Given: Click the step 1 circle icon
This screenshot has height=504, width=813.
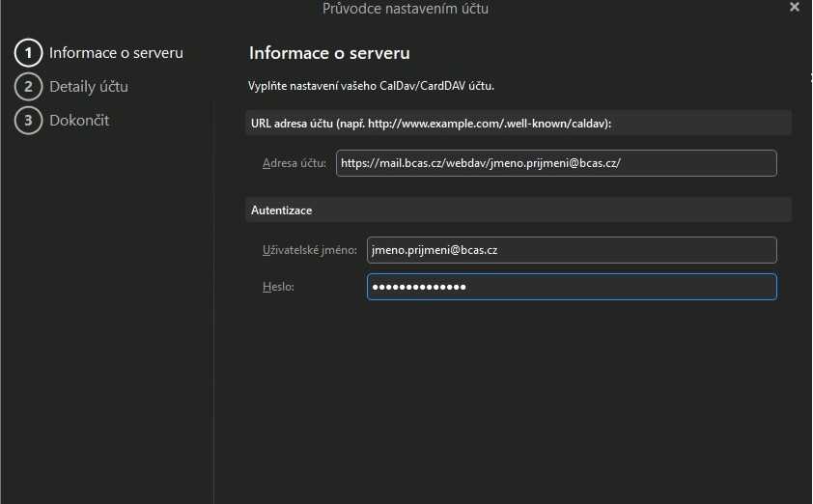Looking at the screenshot, I should coord(29,53).
